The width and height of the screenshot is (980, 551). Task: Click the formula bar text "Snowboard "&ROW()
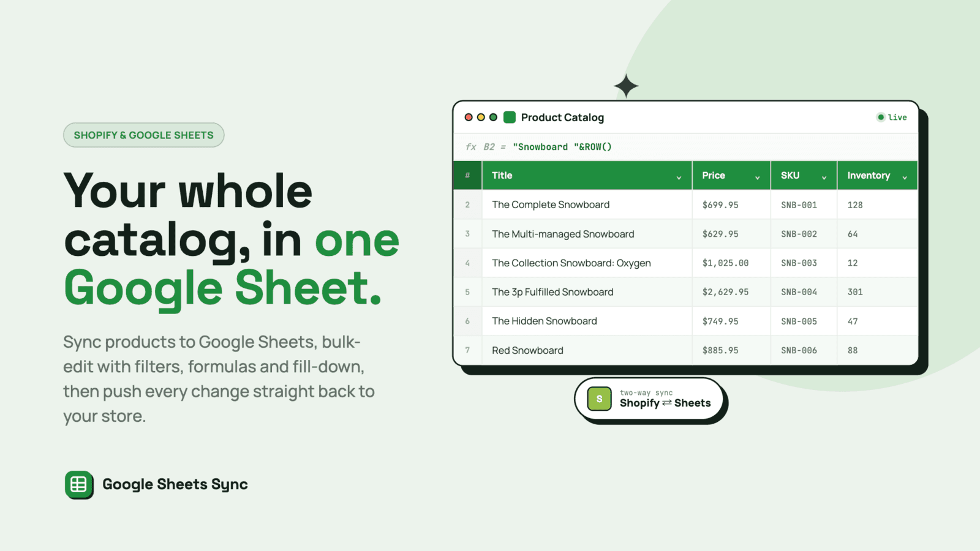(x=562, y=147)
